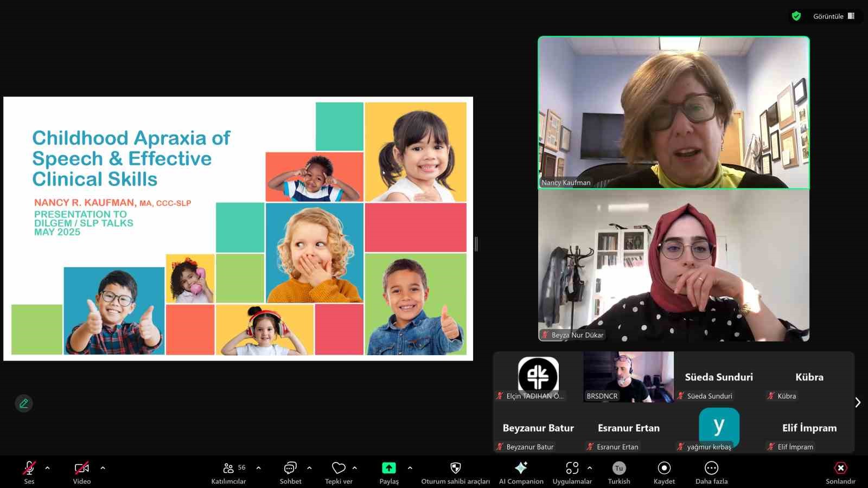Expand video options arrow beside Video
This screenshot has width=868, height=488.
pos(103,467)
